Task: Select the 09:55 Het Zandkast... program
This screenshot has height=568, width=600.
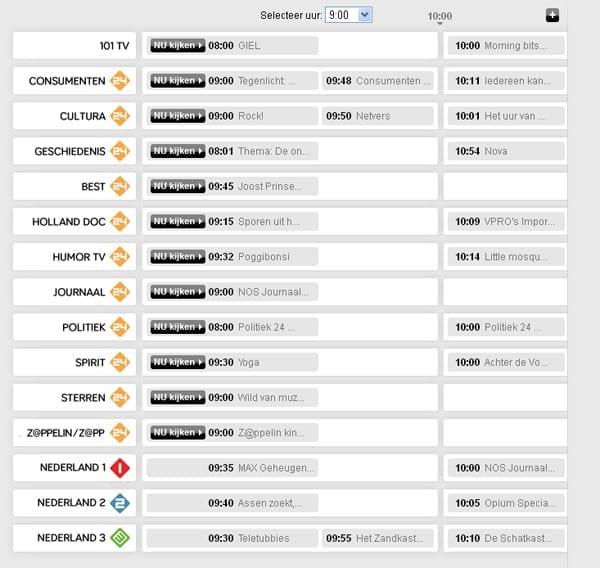Action: 378,539
